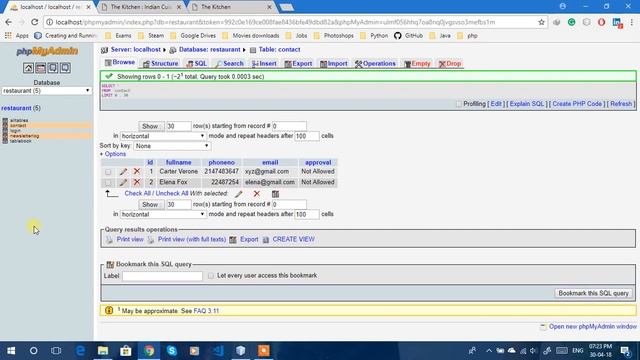Click the bookmark Label input field
Viewport: 640px width, 360px height.
point(162,276)
